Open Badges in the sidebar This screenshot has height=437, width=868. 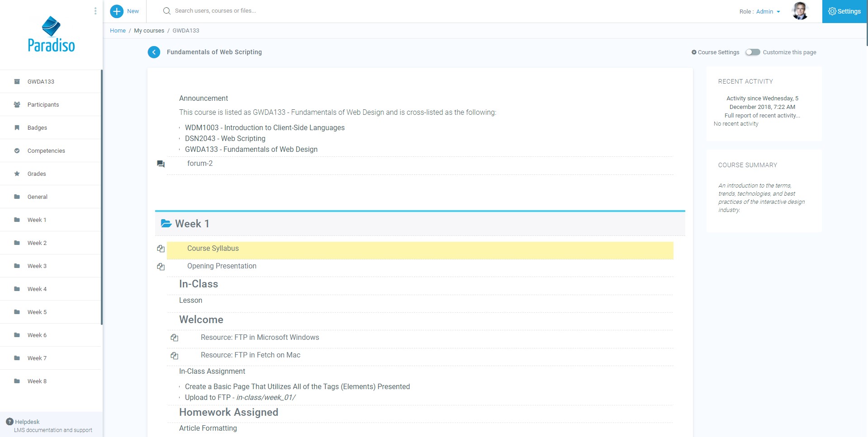tap(37, 128)
